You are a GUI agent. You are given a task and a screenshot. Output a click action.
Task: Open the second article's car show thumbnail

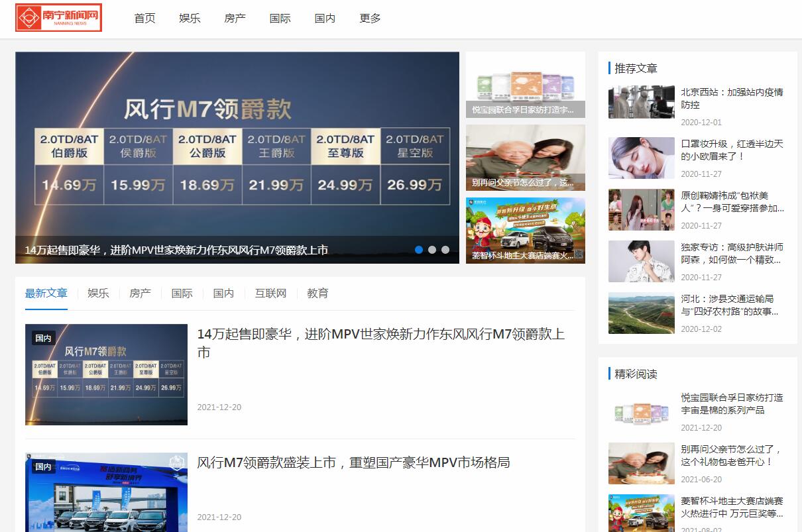pyautogui.click(x=106, y=492)
